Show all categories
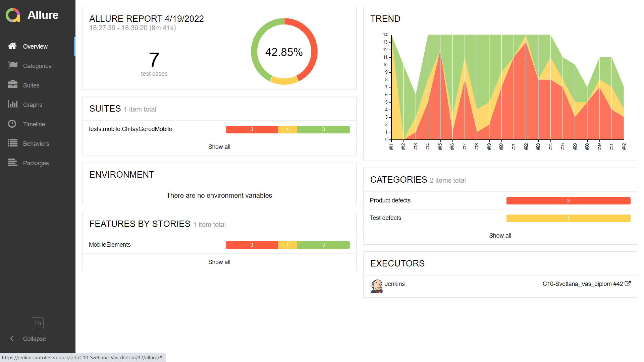 [500, 236]
